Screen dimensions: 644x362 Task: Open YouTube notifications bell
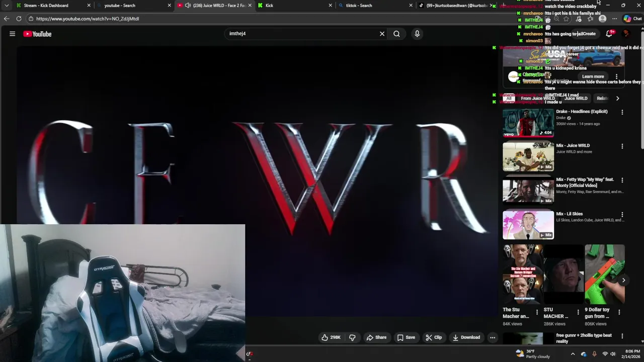coord(609,34)
